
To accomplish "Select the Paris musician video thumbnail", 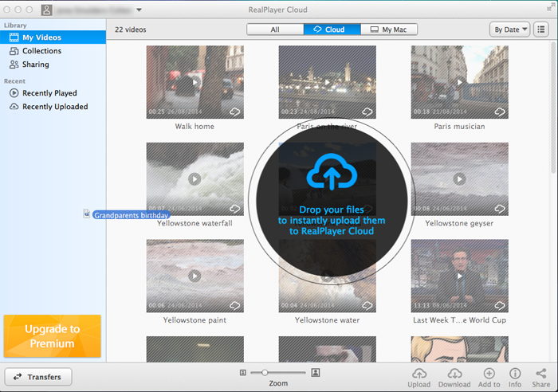I will point(459,82).
